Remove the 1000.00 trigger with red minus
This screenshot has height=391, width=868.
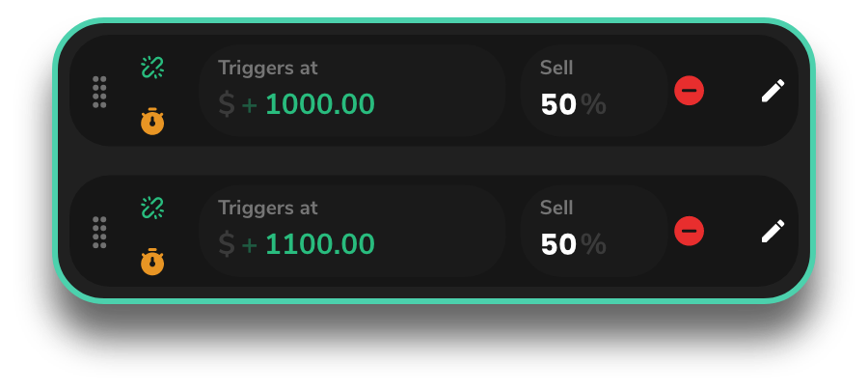click(x=689, y=92)
